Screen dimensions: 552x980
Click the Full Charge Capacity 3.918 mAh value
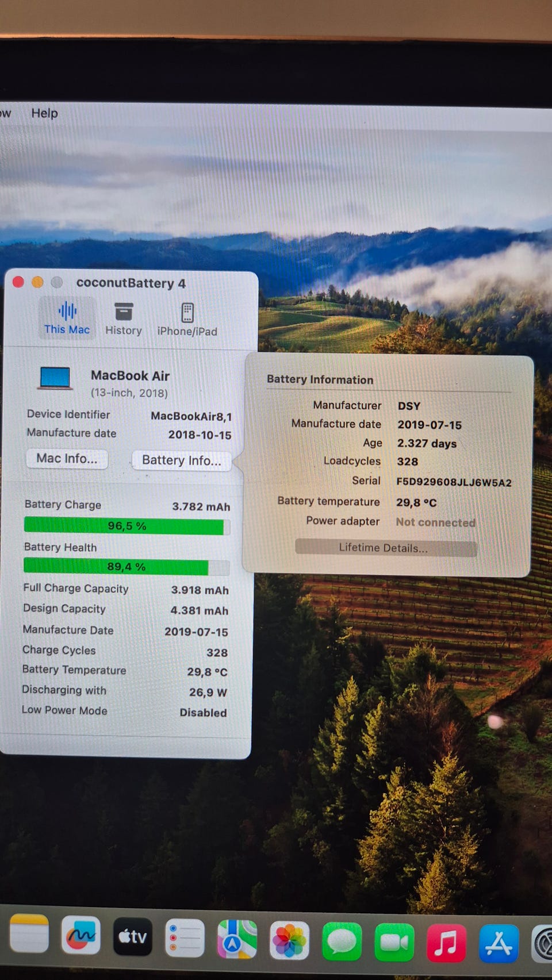click(x=200, y=590)
